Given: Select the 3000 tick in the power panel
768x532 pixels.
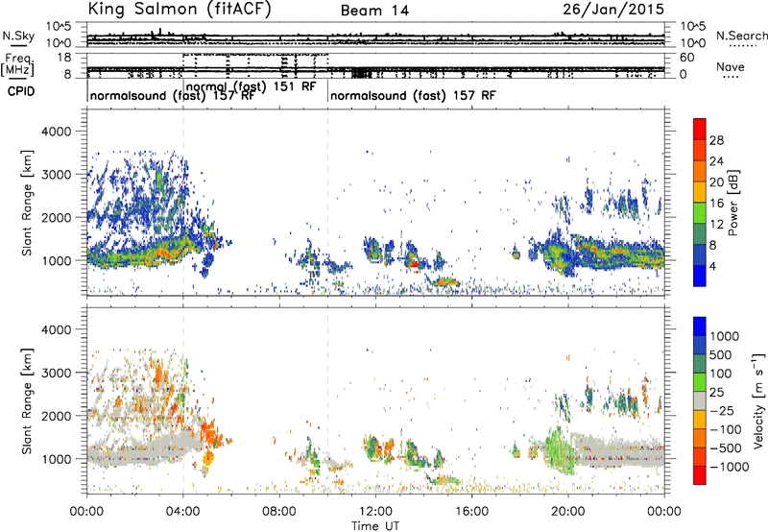Looking at the screenshot, I should 56,175.
